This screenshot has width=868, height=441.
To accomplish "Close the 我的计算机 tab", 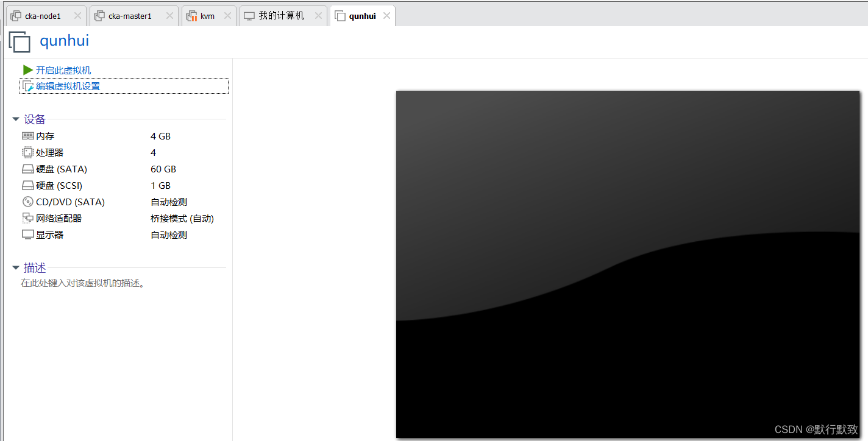I will click(x=318, y=16).
